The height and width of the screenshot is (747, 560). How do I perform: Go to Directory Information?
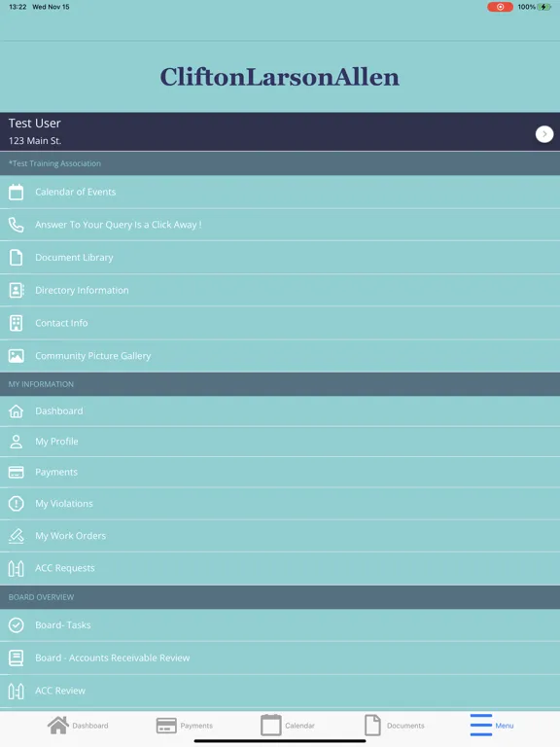(280, 290)
